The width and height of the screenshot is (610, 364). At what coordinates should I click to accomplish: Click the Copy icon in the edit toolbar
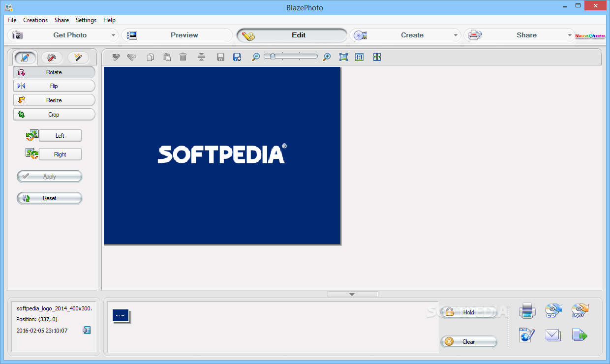151,57
